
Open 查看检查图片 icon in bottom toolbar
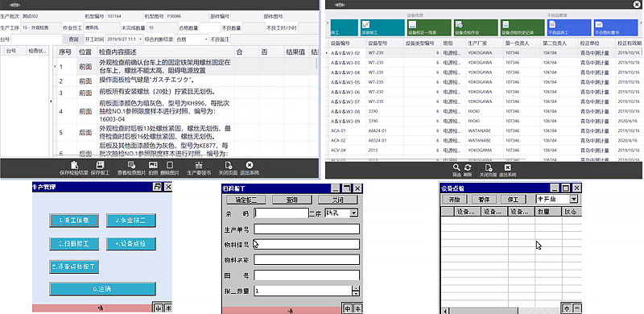(x=131, y=165)
